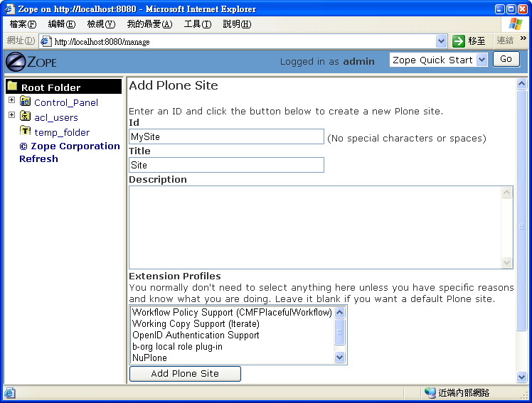Select the NuPlone extension profile

232,358
